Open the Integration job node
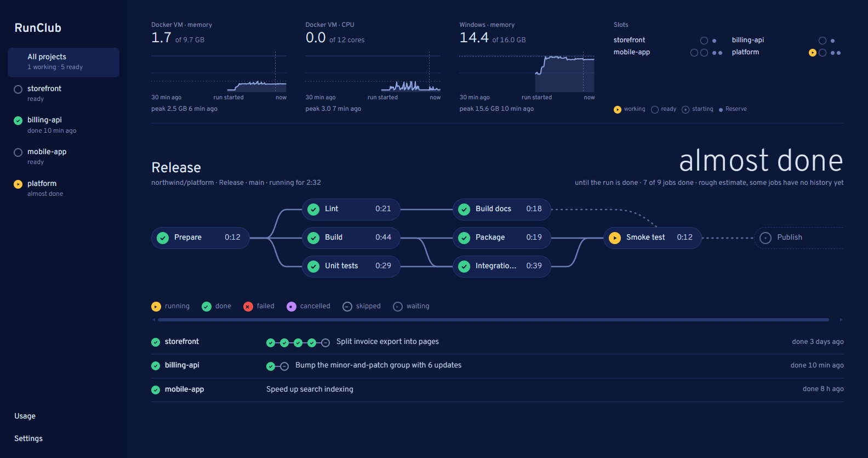 (502, 266)
